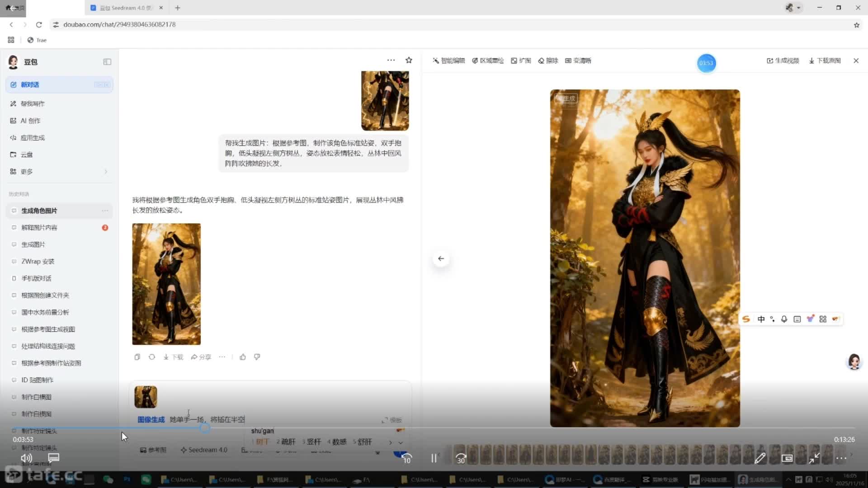Like the response with thumbs up
This screenshot has height=488, width=868.
243,357
